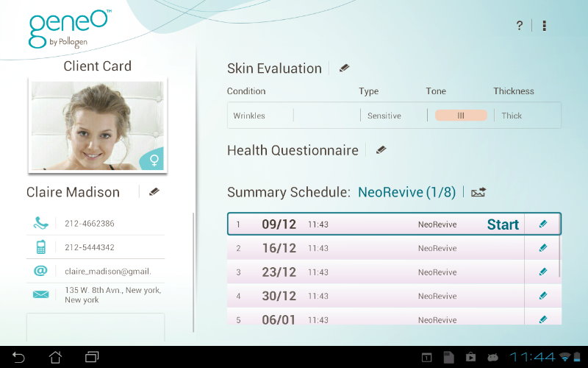Tap the store bag notification icon
The width and height of the screenshot is (588, 368).
[470, 357]
